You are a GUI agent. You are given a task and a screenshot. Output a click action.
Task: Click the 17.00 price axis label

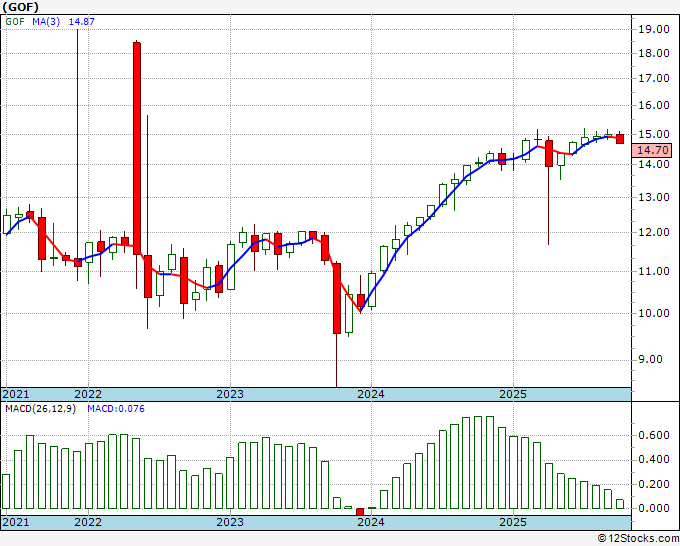point(654,78)
